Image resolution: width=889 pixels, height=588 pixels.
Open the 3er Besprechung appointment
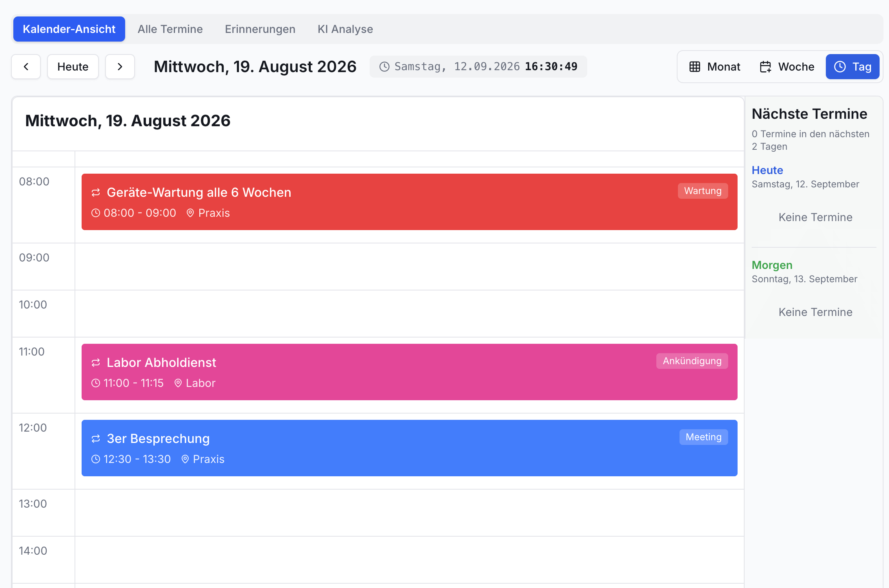pos(410,448)
